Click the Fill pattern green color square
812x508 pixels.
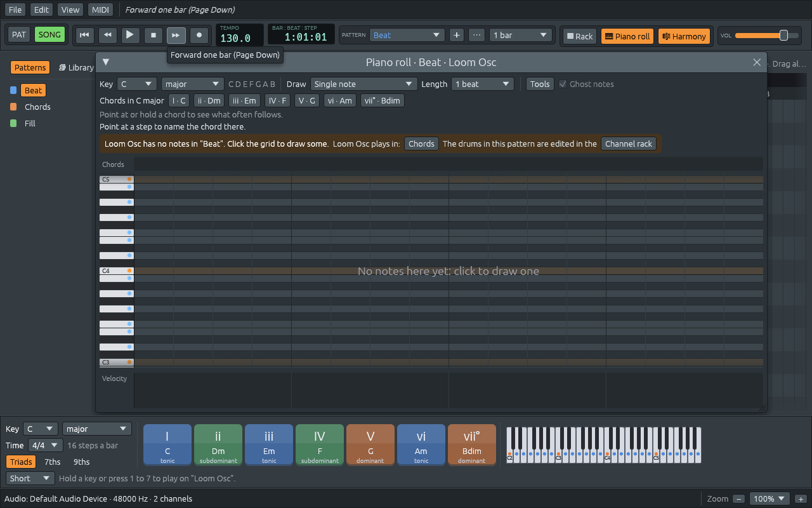13,123
